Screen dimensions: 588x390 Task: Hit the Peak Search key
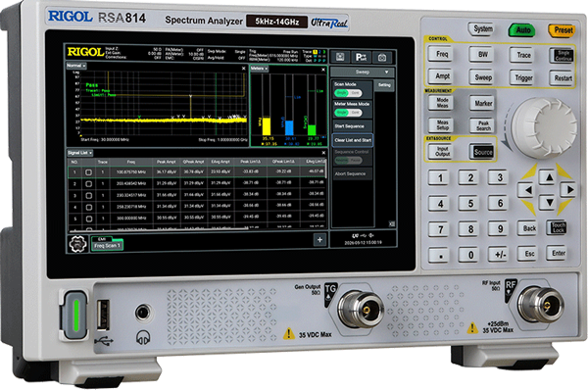(483, 125)
